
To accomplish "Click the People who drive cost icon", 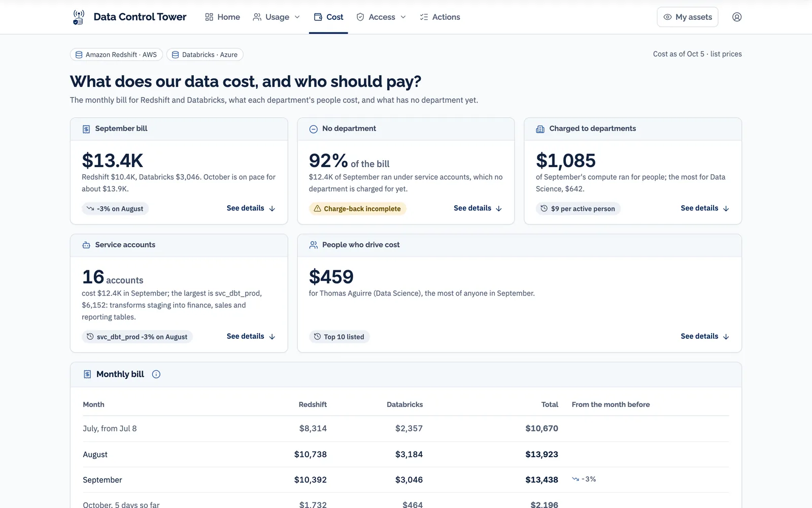I will point(313,245).
